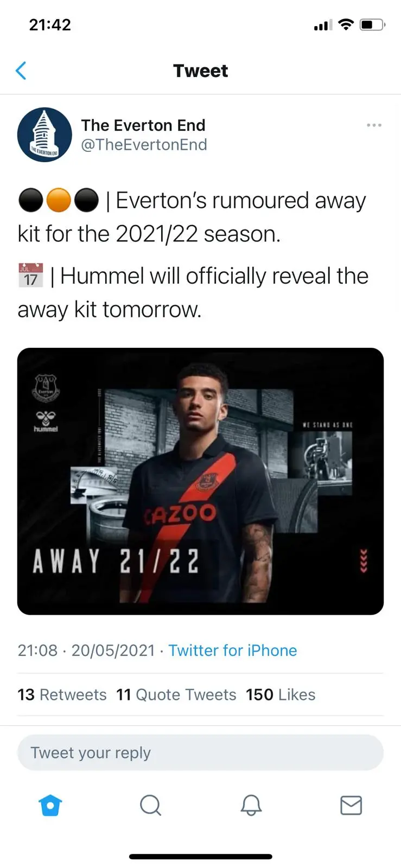Tap the cellular signal bars
Image resolution: width=401 pixels, height=868 pixels.
point(323,25)
